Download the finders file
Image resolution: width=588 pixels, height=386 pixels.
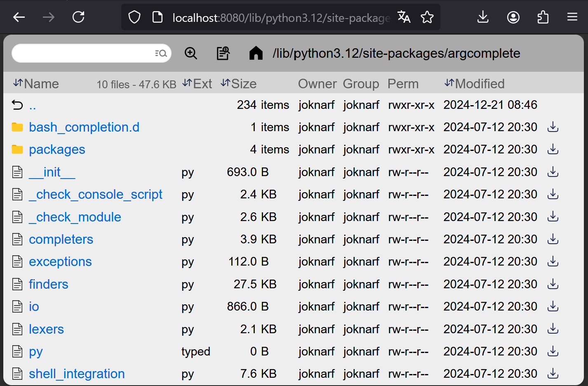pyautogui.click(x=553, y=284)
